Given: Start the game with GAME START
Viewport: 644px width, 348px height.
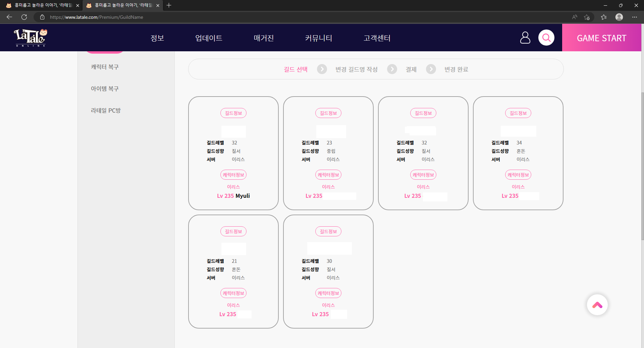Looking at the screenshot, I should (602, 38).
